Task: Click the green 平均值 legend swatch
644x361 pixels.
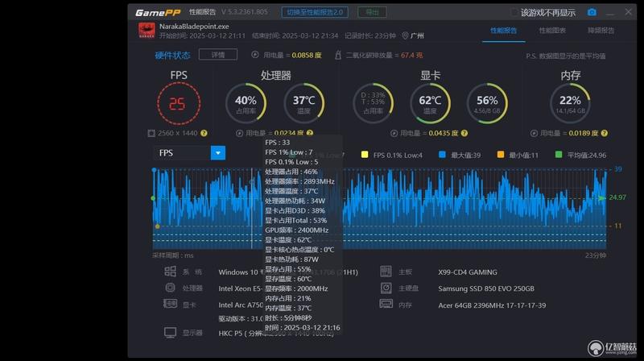Action: 559,155
